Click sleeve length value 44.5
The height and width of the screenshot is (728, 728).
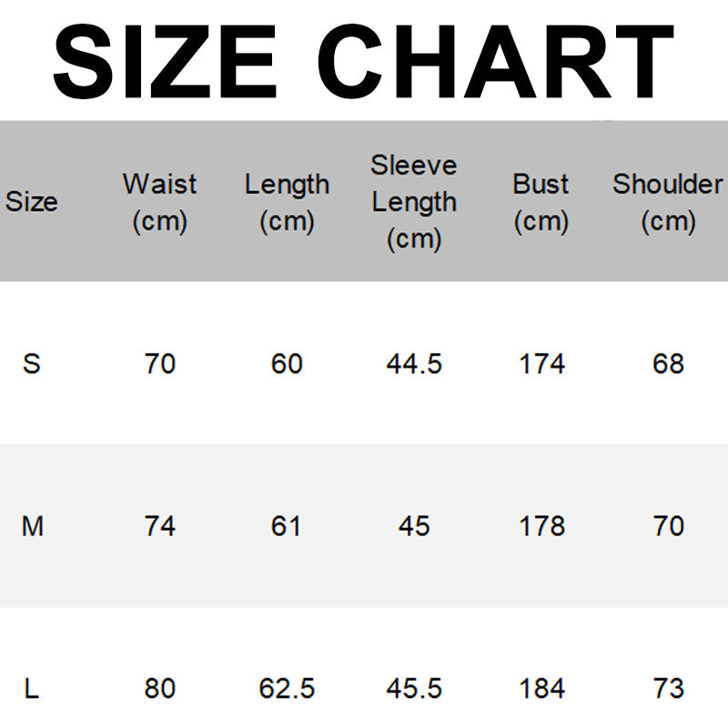(414, 364)
